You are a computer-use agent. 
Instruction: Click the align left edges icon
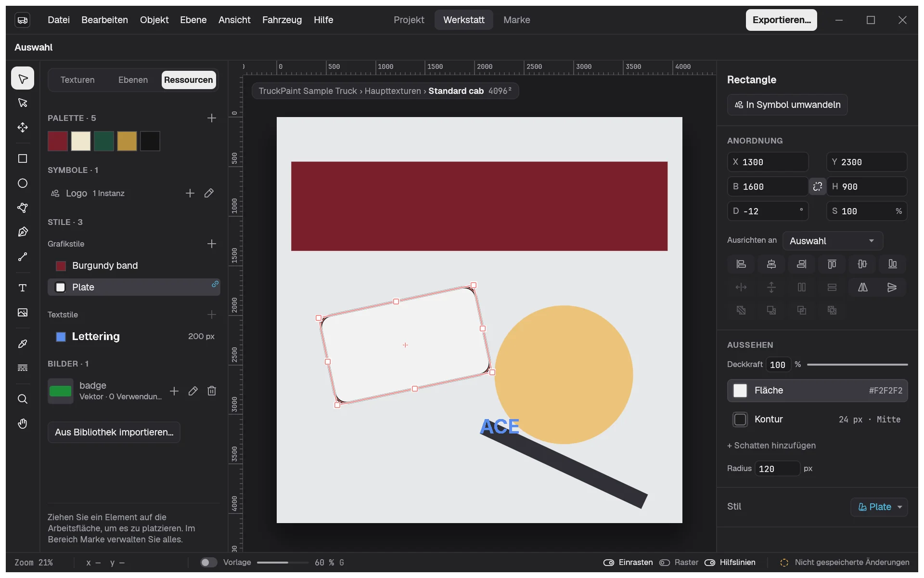pyautogui.click(x=741, y=264)
